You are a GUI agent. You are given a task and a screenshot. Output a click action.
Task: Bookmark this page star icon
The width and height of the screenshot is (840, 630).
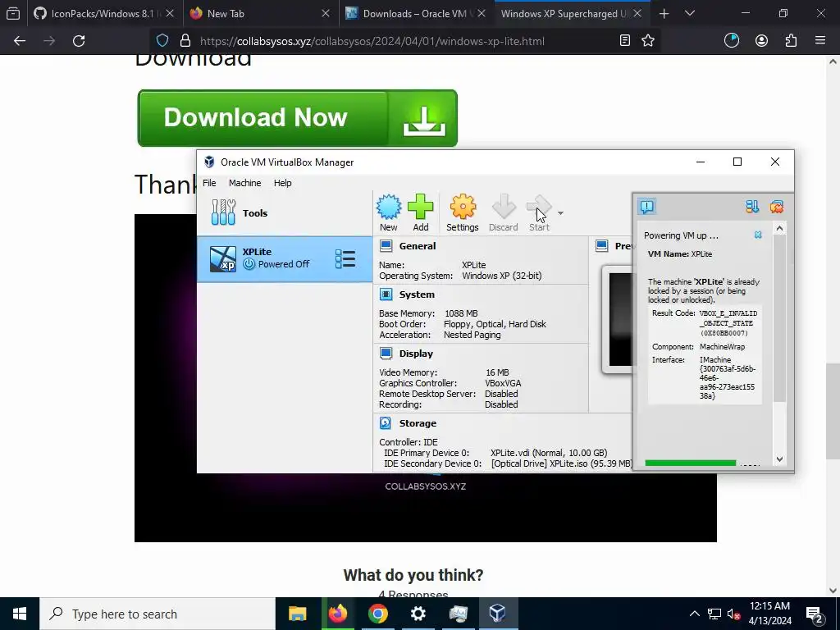[x=648, y=41]
